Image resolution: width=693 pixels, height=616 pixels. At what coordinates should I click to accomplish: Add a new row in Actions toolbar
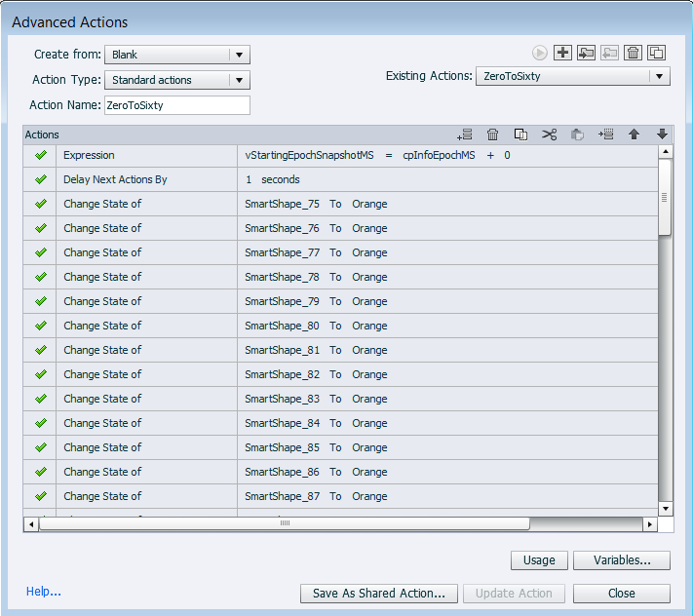465,135
